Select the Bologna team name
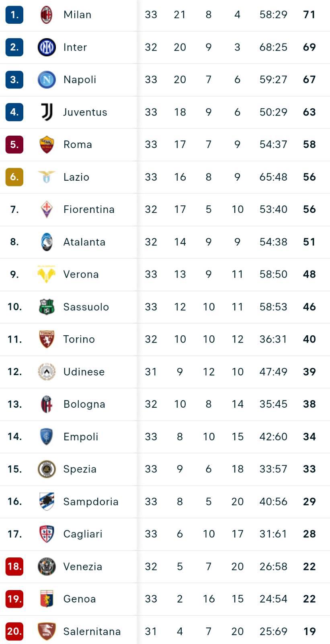This screenshot has width=330, height=644. tap(84, 404)
